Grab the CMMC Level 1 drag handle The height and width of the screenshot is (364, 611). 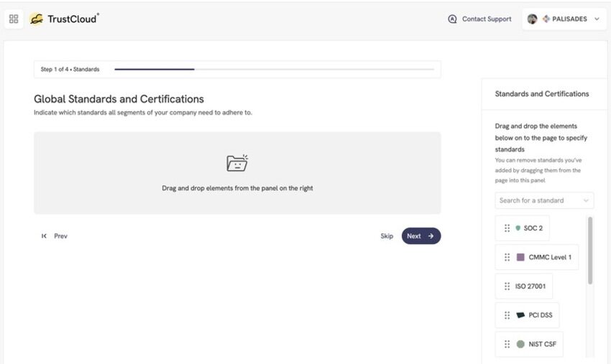click(507, 257)
